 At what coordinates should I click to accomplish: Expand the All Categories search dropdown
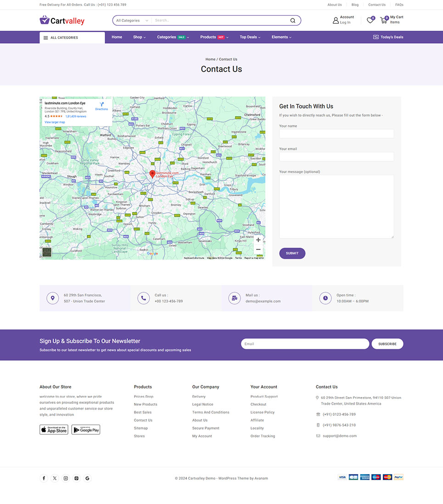pyautogui.click(x=132, y=21)
